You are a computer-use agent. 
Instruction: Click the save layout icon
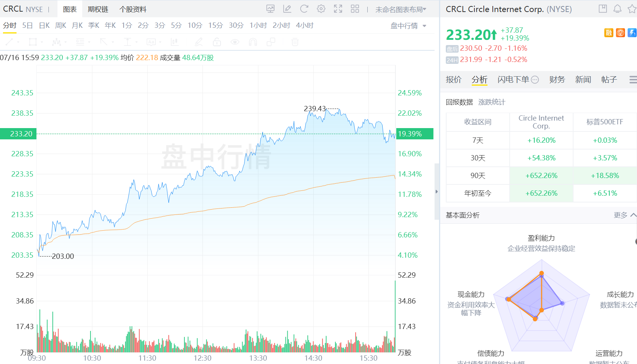pyautogui.click(x=602, y=9)
